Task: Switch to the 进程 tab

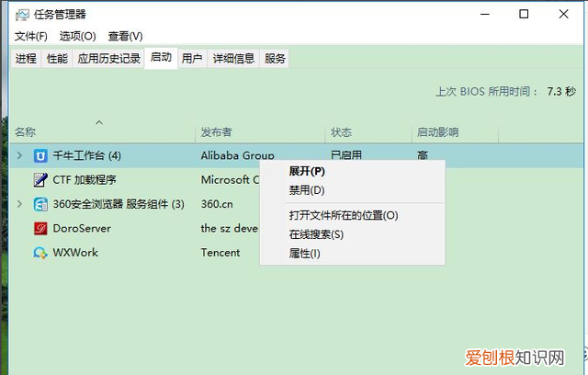Action: tap(26, 59)
